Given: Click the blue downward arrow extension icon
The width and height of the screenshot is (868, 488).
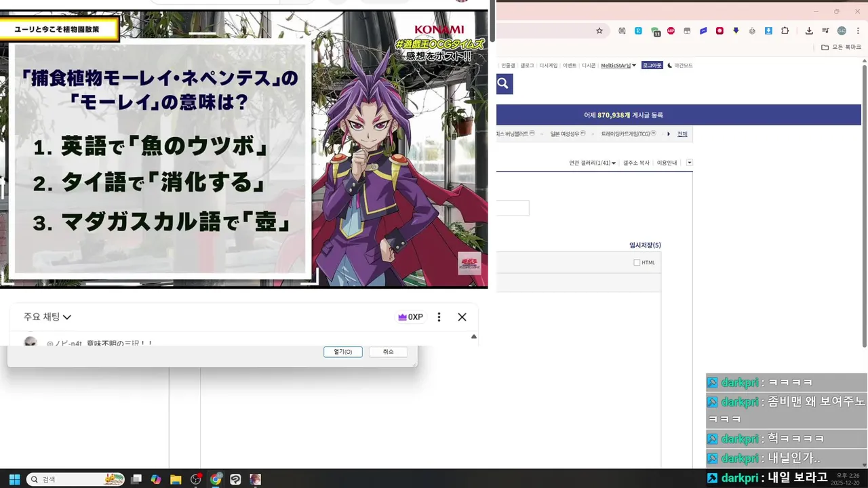Looking at the screenshot, I should click(x=736, y=30).
